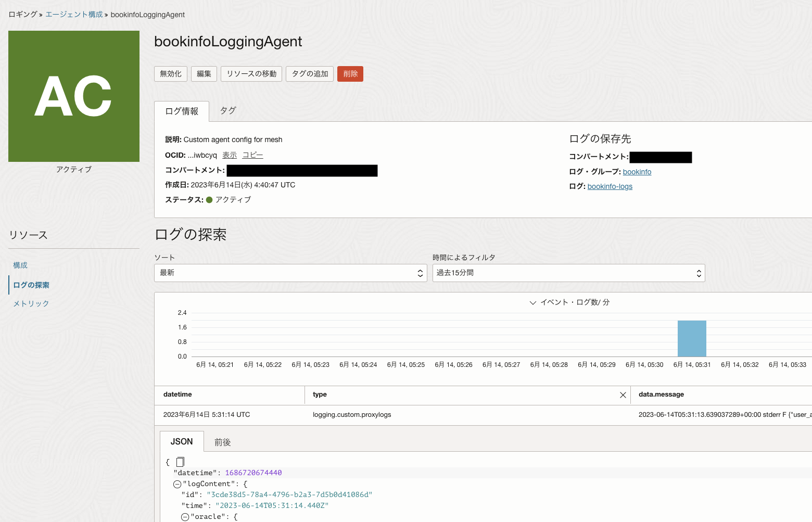812x522 pixels.
Task: Delete the agent using the red 削除 button
Action: coord(350,73)
